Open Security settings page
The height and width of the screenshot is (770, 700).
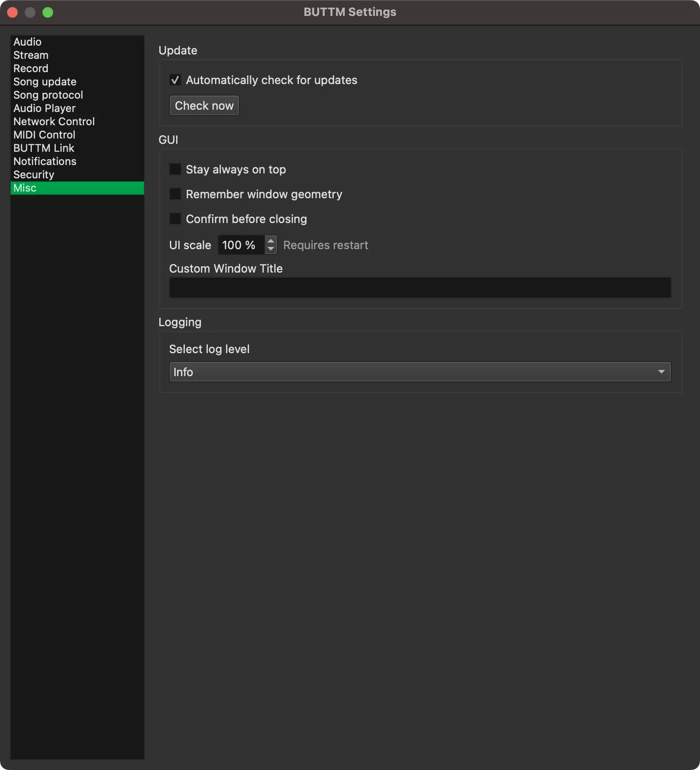77,175
